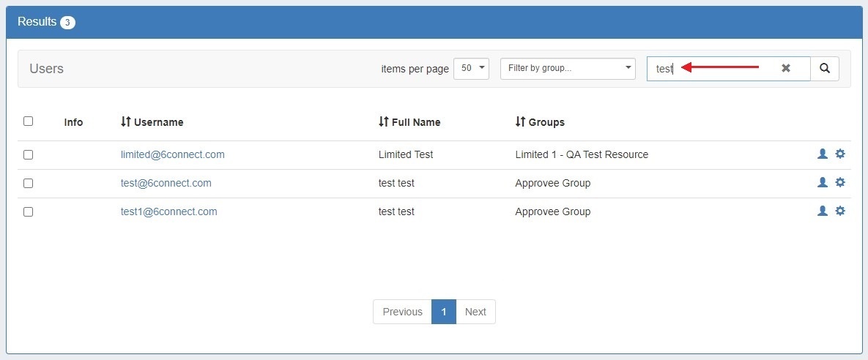Expand the Filter by group dropdown
The image size is (868, 360).
click(x=568, y=69)
